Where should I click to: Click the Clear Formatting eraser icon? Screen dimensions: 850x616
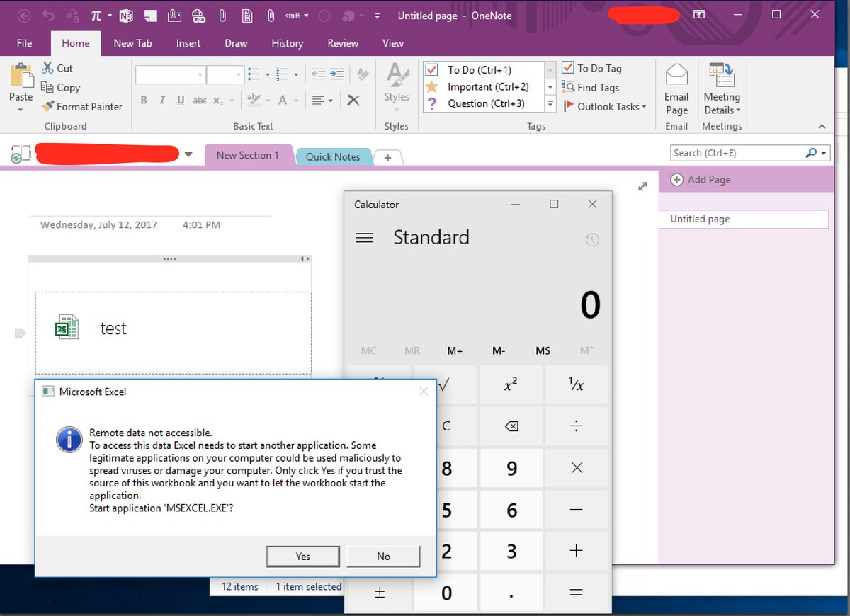[363, 74]
